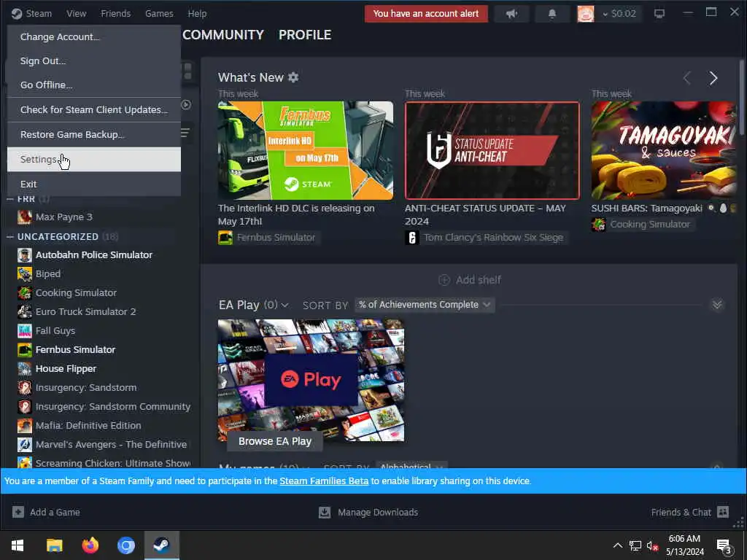Open Anti-Cheat Status Update thumbnail
The width and height of the screenshot is (747, 560).
(492, 150)
